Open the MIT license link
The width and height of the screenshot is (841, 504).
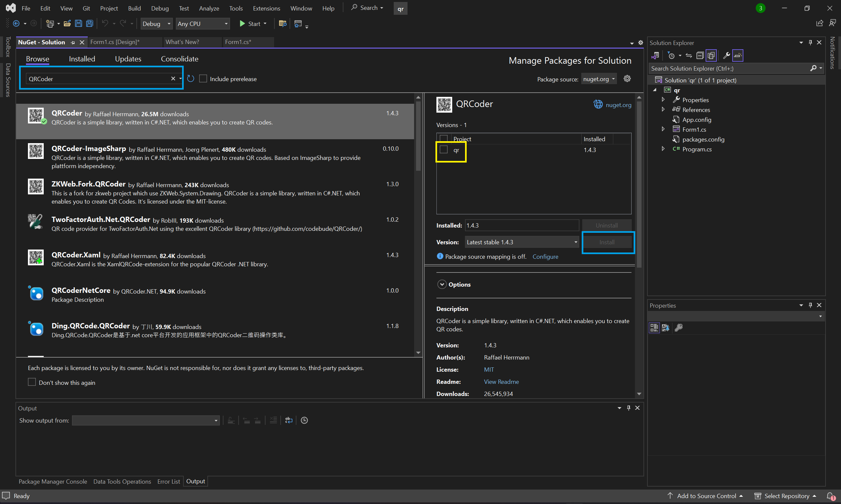click(x=489, y=369)
